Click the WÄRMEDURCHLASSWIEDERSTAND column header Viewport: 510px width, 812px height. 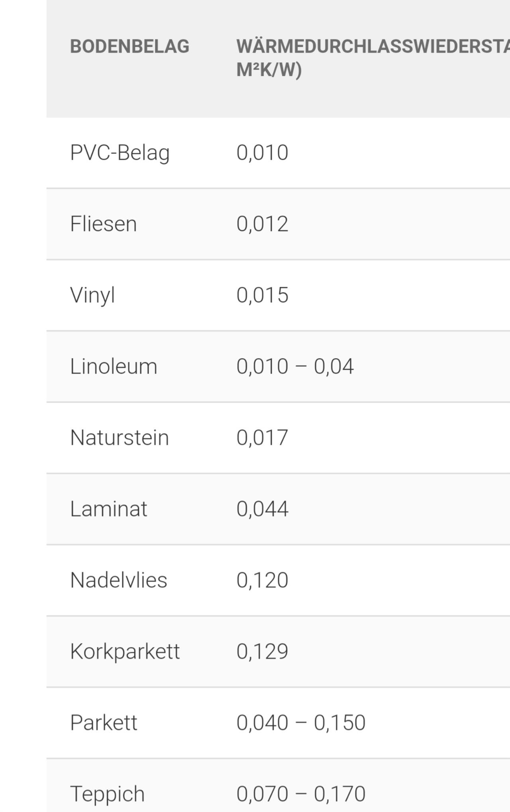pos(373,58)
